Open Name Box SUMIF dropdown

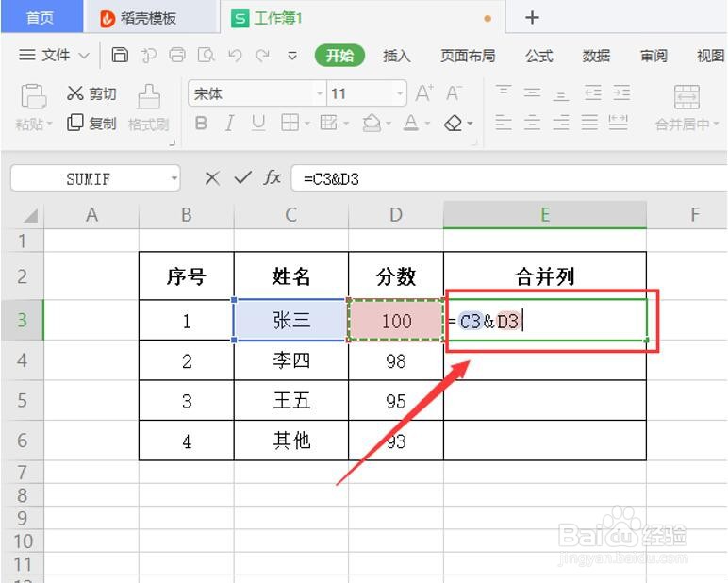click(x=174, y=178)
